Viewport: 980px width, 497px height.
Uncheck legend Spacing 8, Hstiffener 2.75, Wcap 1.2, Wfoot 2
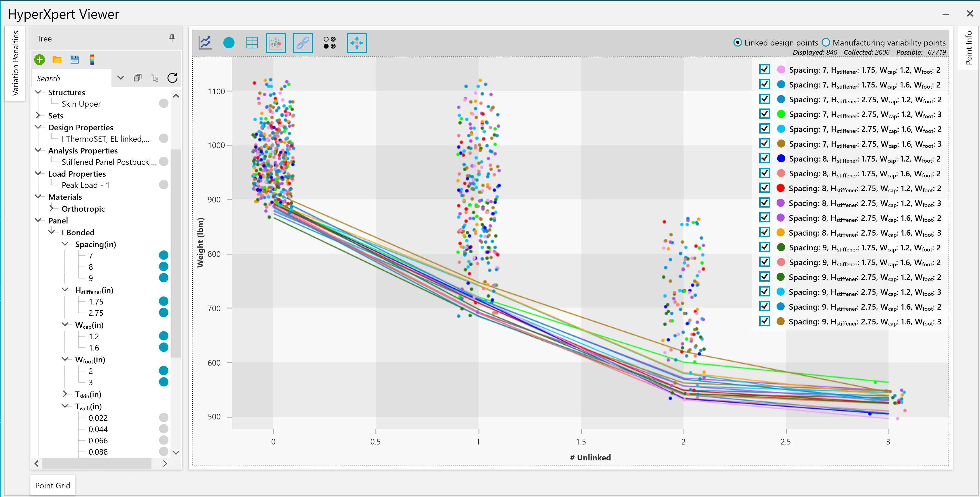point(764,188)
